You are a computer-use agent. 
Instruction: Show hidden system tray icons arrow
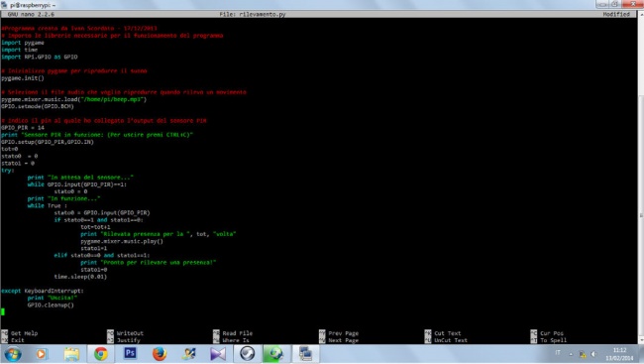571,354
